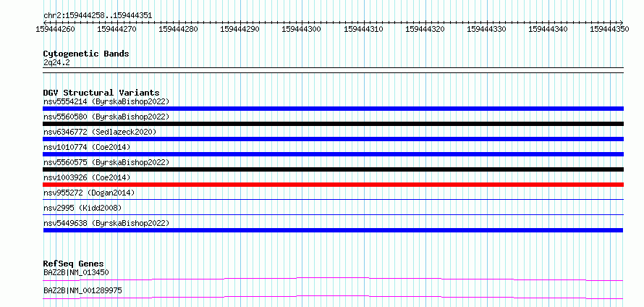The height and width of the screenshot is (307, 644).
Task: Click ruler coordinate 159444290
Action: point(240,29)
